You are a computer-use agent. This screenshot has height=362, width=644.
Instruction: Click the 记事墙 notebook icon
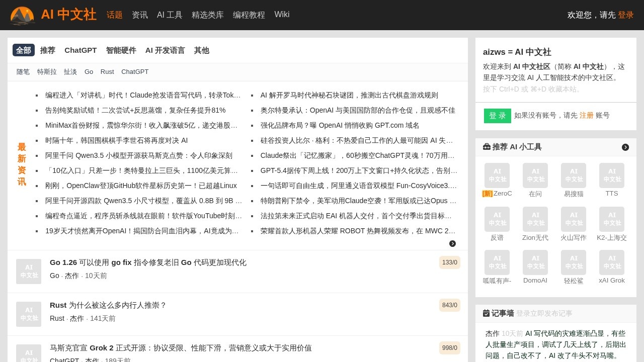pos(487,313)
